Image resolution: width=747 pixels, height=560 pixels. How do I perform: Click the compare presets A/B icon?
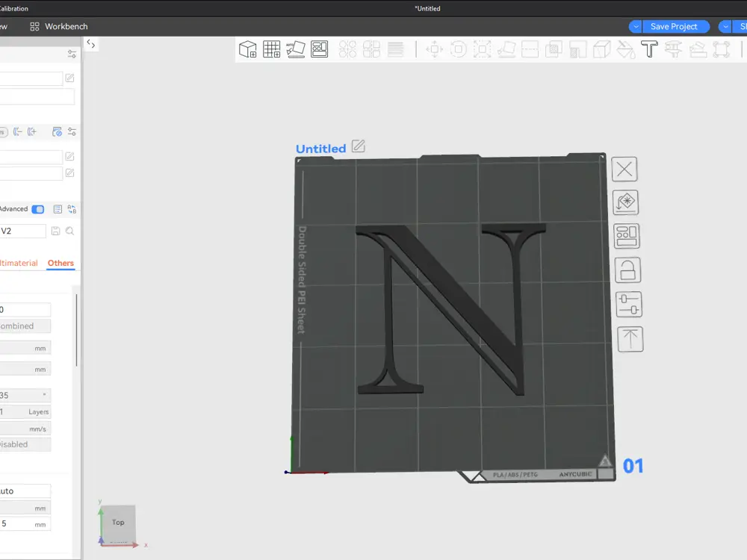[x=72, y=209]
